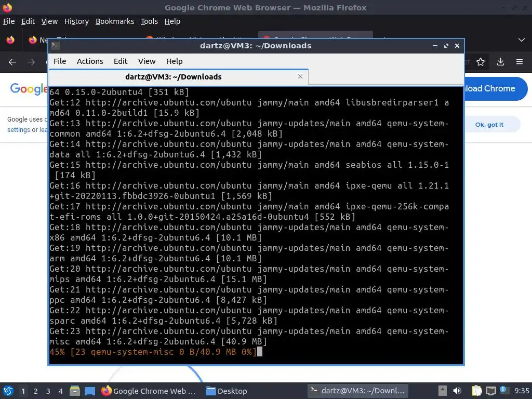Click the Firefox View pinned icon
The height and width of the screenshot is (399, 532).
(10, 40)
